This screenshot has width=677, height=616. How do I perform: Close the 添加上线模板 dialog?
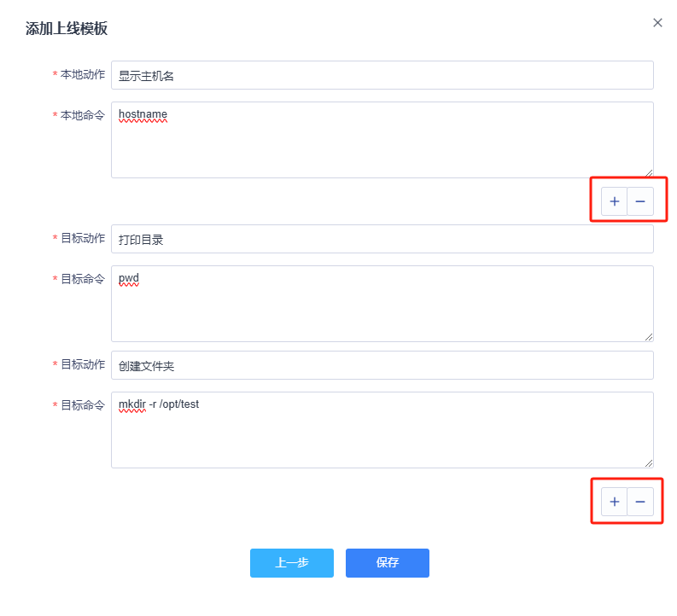pyautogui.click(x=657, y=23)
